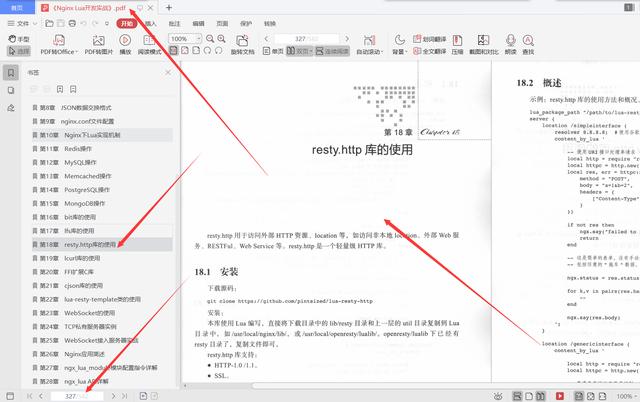Click status bar page number field

click(x=77, y=396)
